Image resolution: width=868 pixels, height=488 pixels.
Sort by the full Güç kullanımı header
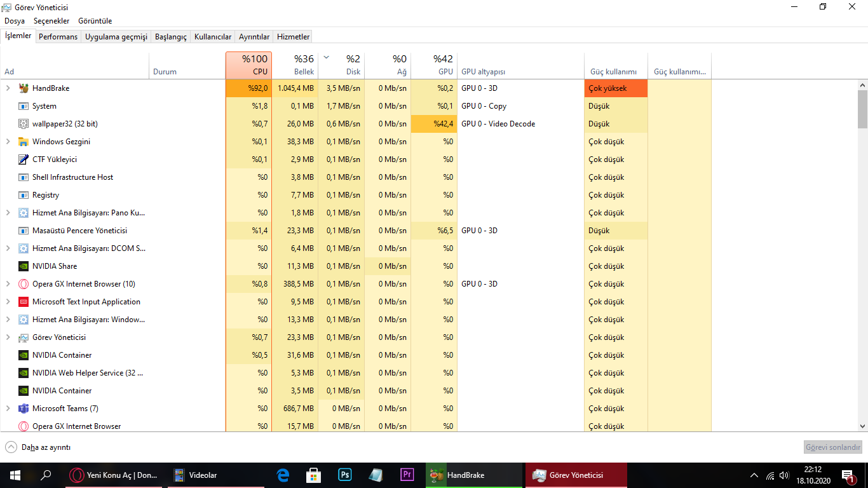(x=616, y=65)
